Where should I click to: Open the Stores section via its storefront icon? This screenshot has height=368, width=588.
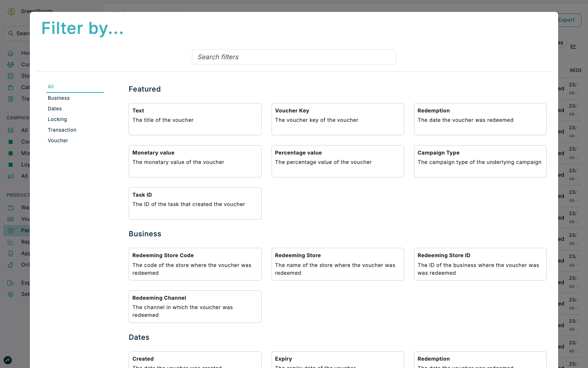click(10, 76)
